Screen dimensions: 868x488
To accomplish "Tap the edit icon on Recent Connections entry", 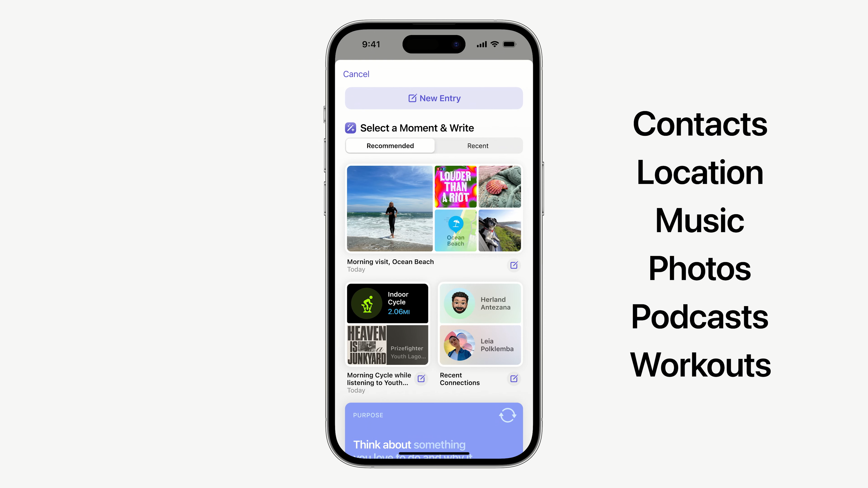I will 514,378.
